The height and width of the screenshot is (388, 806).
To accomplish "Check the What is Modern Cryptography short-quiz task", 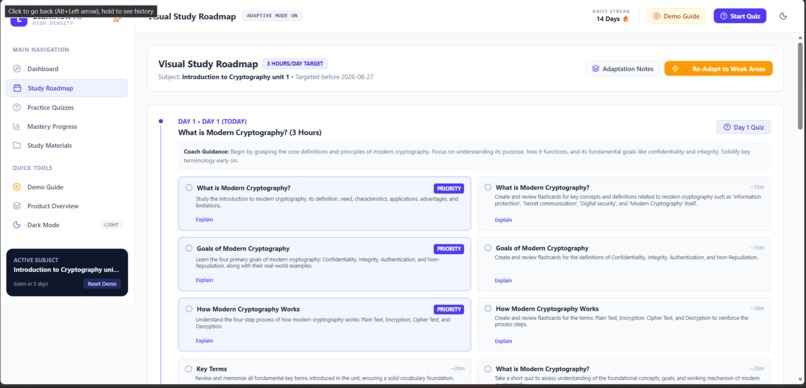I will [x=488, y=368].
